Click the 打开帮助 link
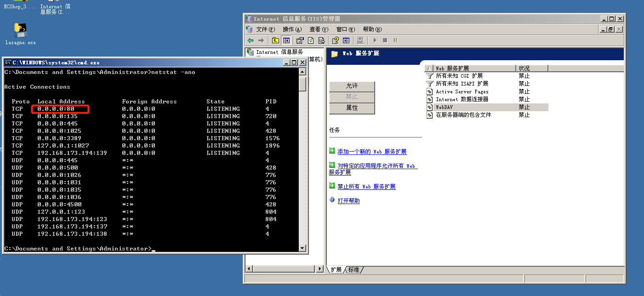This screenshot has height=296, width=644. [348, 201]
